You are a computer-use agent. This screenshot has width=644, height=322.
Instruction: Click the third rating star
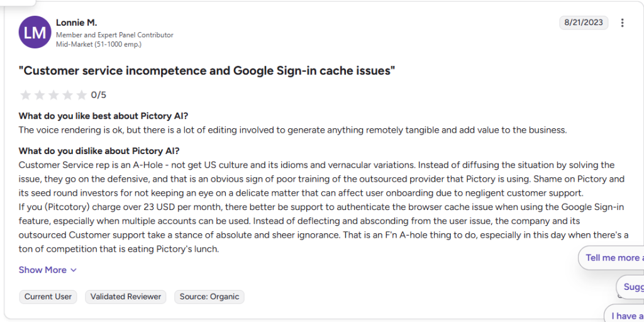point(53,96)
